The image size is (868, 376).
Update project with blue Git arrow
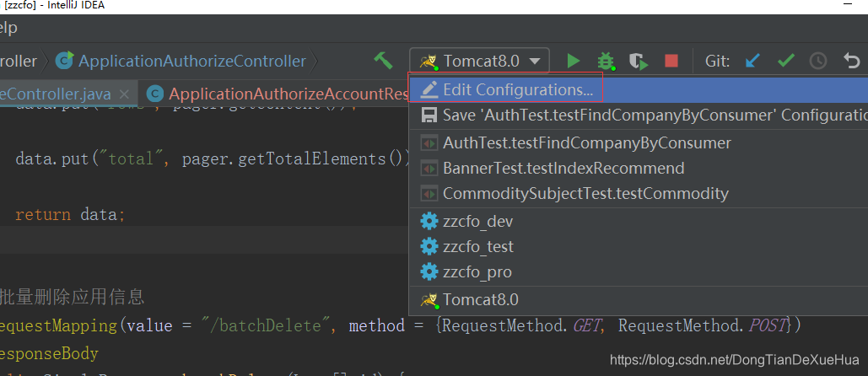tap(752, 60)
